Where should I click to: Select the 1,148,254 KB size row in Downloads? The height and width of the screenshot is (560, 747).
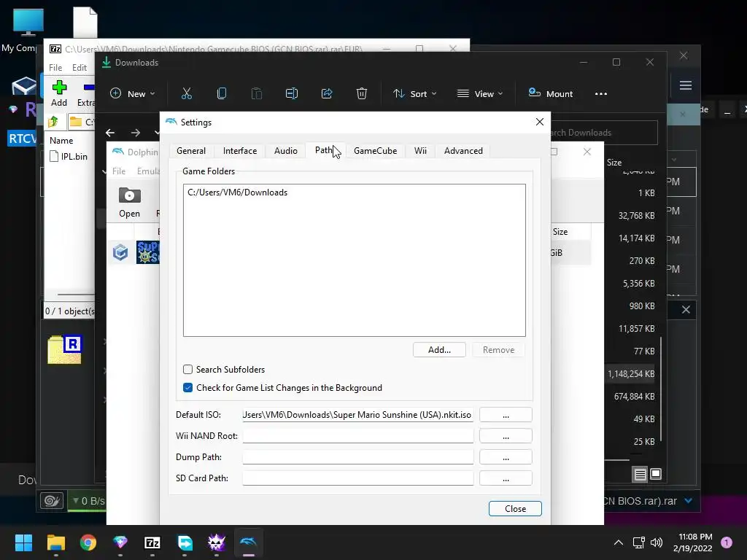click(631, 374)
